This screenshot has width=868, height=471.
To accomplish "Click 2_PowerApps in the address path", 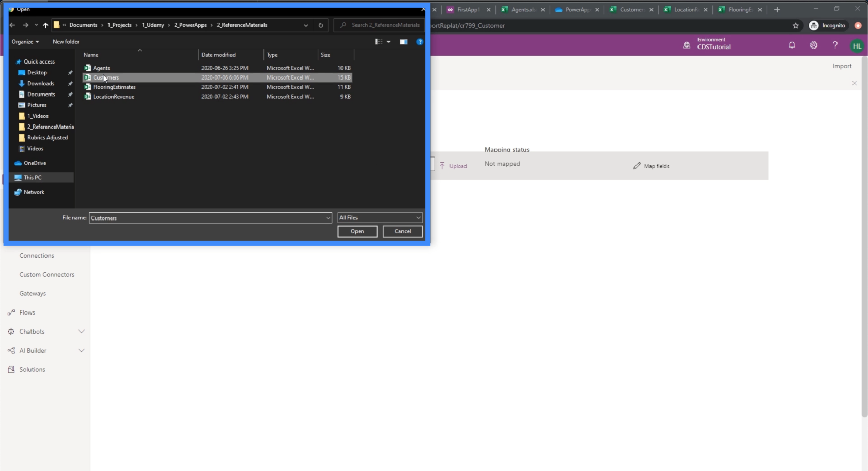I will coord(190,25).
